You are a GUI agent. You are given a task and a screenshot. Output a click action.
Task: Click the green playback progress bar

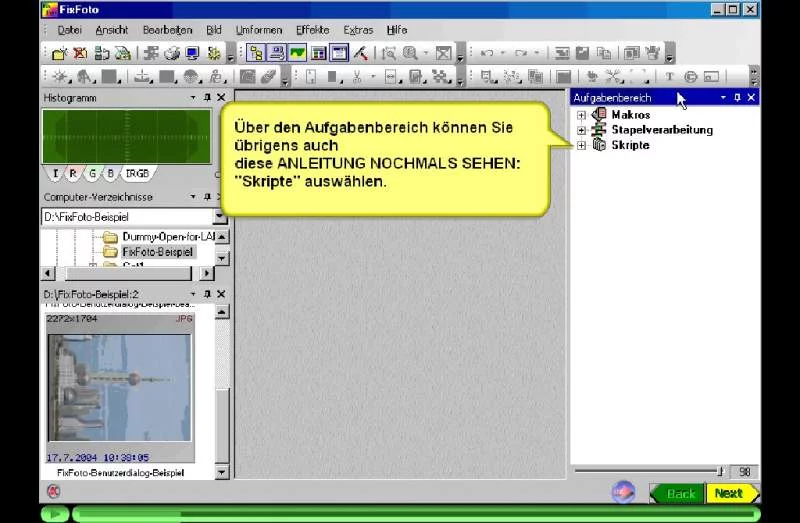tap(416, 514)
